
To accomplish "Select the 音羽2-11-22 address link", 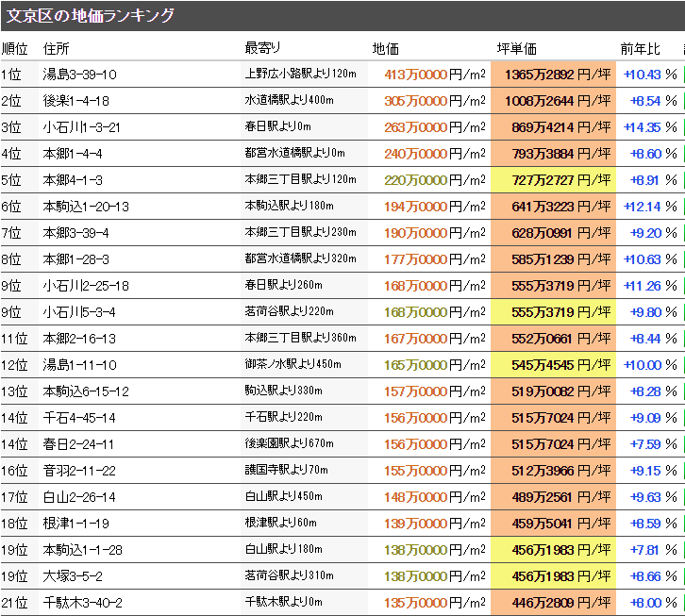I will click(x=79, y=471).
